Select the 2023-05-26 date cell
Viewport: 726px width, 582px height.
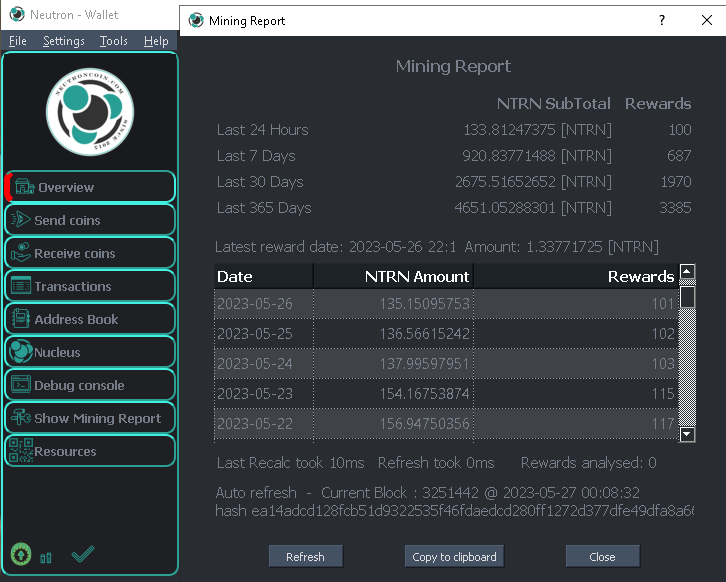(x=264, y=304)
